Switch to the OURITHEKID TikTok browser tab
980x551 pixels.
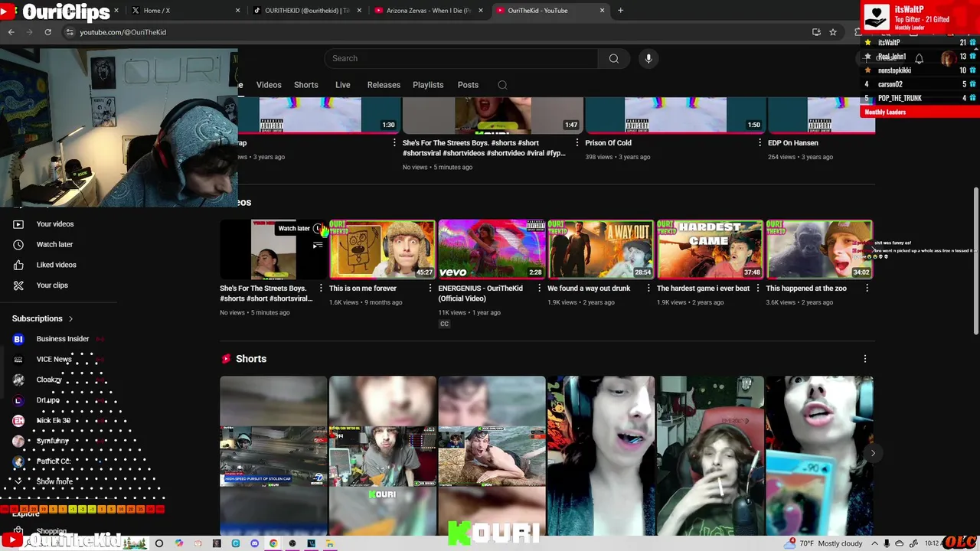(x=306, y=11)
